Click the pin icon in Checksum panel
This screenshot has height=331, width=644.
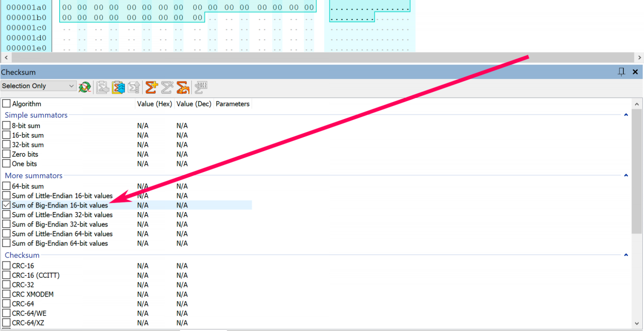(621, 72)
